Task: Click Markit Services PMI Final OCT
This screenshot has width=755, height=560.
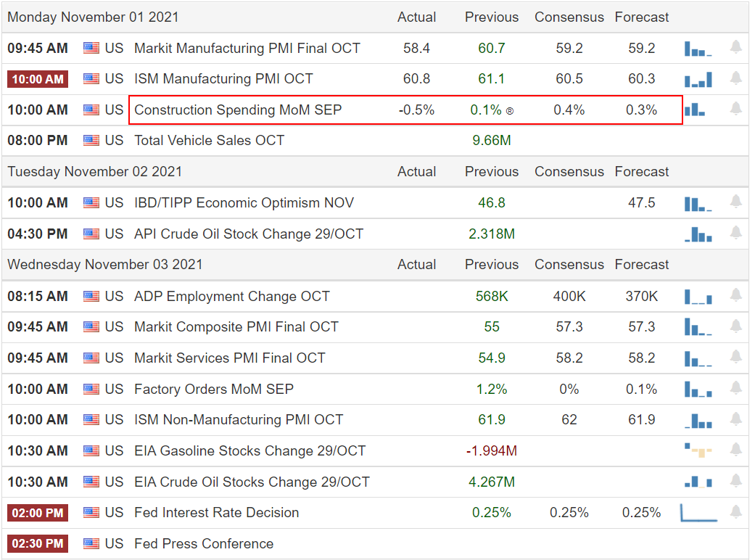Action: coord(229,358)
